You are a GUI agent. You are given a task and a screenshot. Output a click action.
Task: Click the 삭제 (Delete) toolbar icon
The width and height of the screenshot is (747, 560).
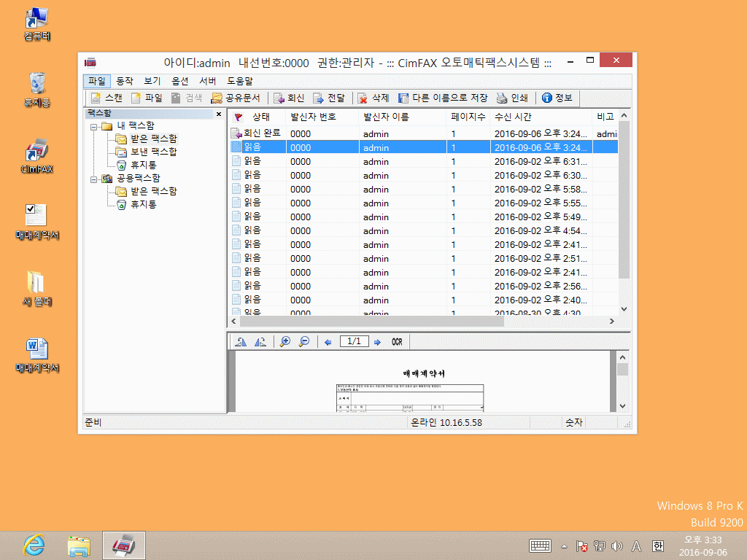click(x=373, y=98)
